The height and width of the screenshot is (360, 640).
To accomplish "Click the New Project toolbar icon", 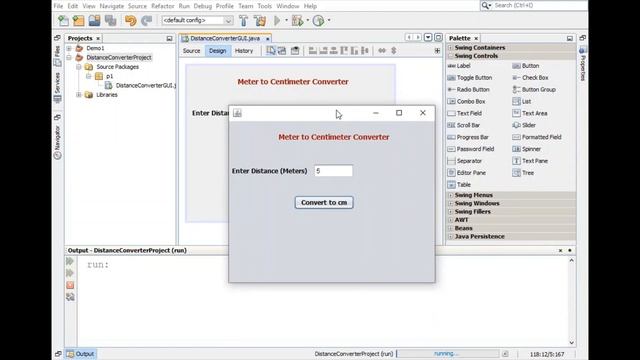I will point(78,20).
